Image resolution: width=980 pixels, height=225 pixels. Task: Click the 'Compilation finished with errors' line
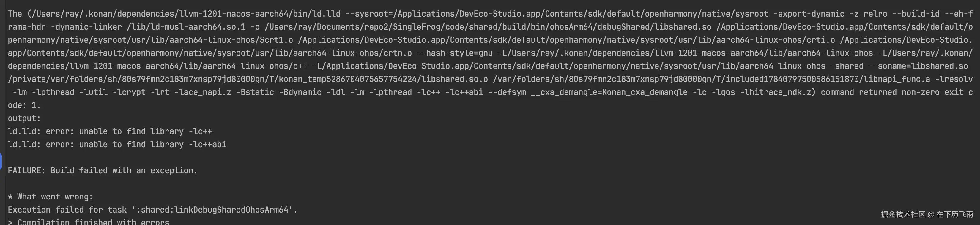[x=93, y=221]
